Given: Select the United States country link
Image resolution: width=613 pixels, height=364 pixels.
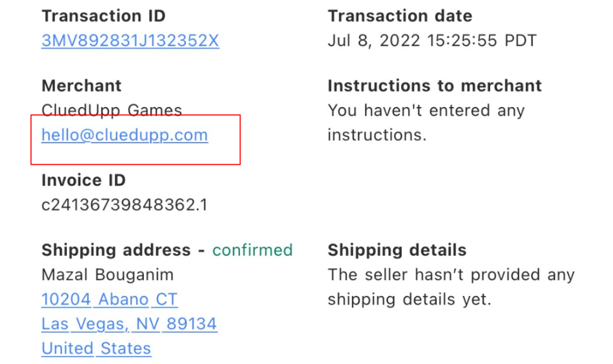Looking at the screenshot, I should [x=96, y=348].
